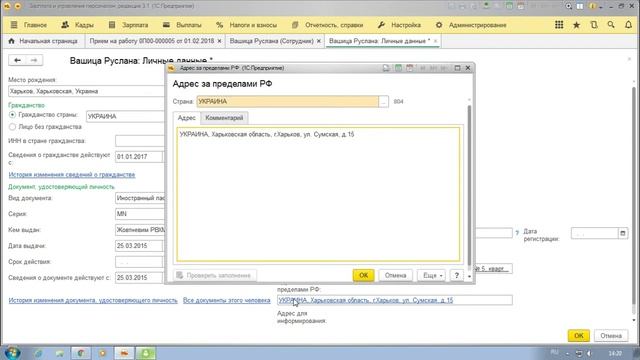Open the Отчетность, справки section
Screen dimensions: 640x360
tap(327, 25)
